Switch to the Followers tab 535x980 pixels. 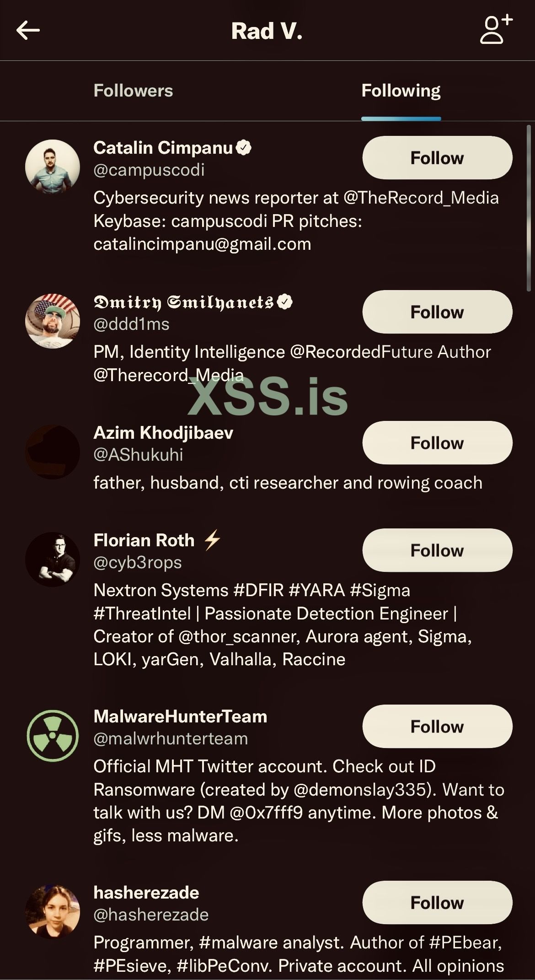click(133, 91)
